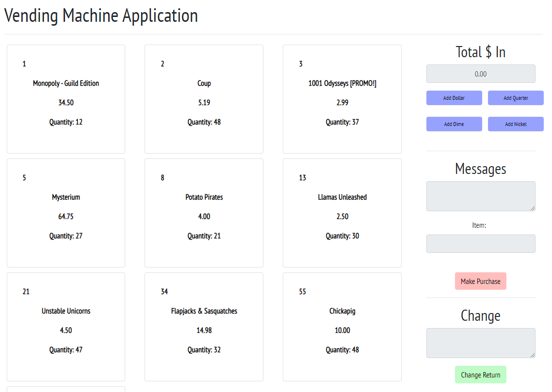This screenshot has height=392, width=552.
Task: Click the text Quantity: 37
Action: [342, 122]
